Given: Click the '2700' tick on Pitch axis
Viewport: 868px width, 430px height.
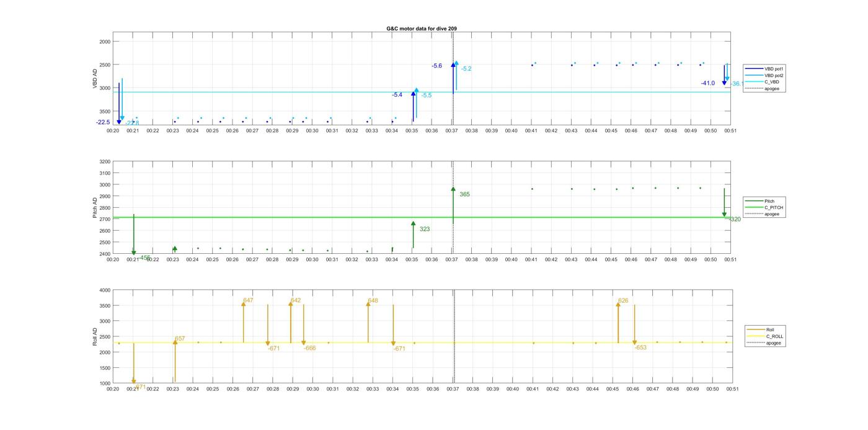Looking at the screenshot, I should tap(104, 219).
